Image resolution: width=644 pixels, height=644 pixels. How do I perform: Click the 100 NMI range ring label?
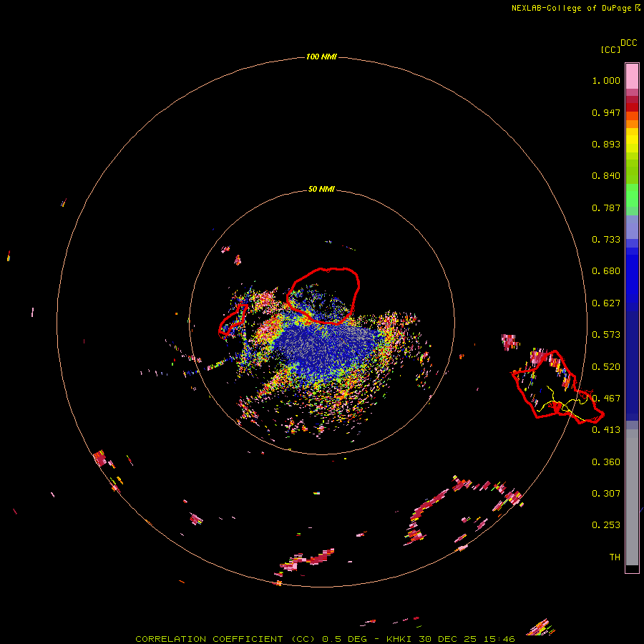tap(321, 57)
